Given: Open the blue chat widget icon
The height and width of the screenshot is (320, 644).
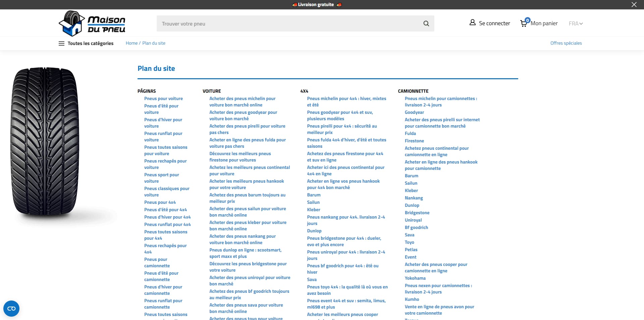Looking at the screenshot, I should pyautogui.click(x=11, y=309).
